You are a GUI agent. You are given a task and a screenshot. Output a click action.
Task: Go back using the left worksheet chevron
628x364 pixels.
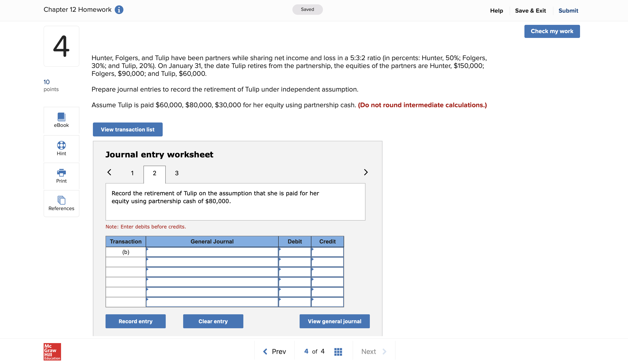click(x=109, y=172)
